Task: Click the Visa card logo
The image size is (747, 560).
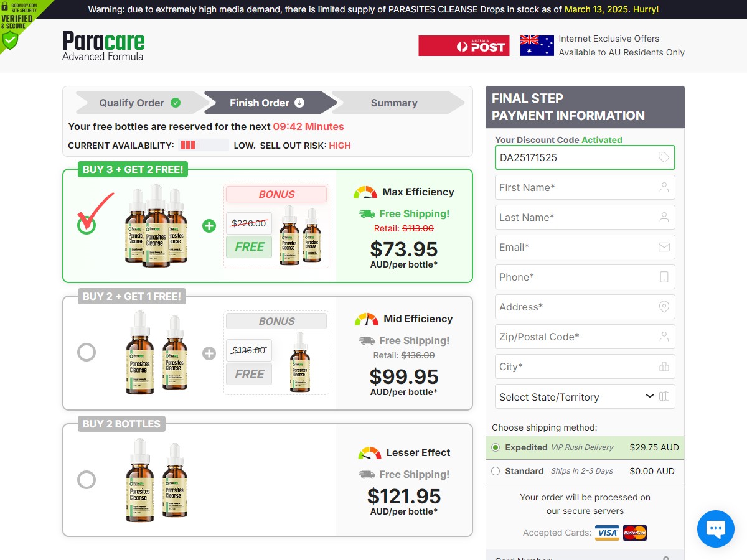Action: (x=607, y=533)
